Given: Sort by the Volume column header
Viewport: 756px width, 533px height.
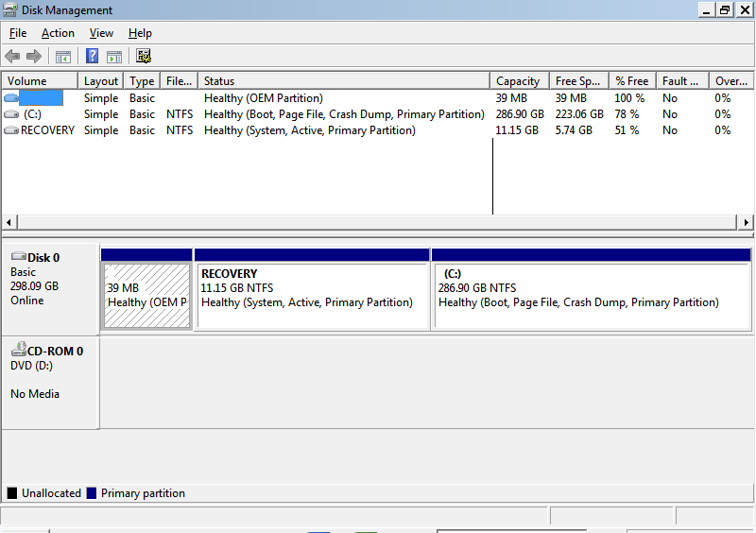Looking at the screenshot, I should pyautogui.click(x=40, y=81).
